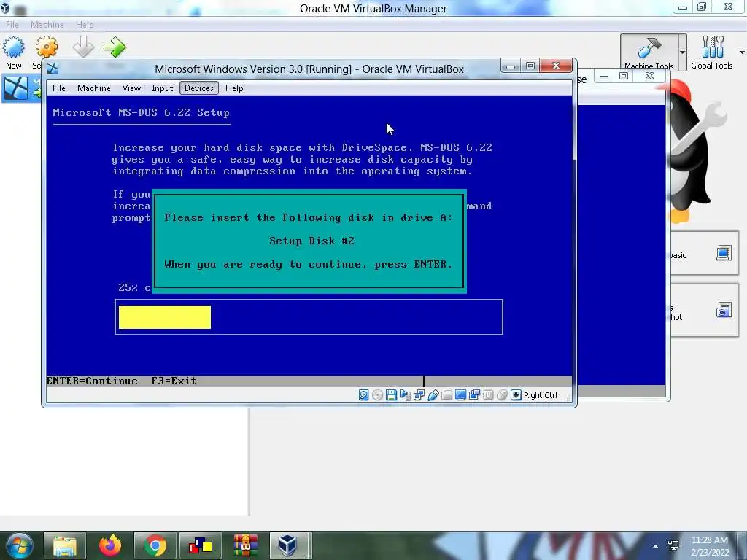Screen dimensions: 747x560
Task: Click the Machine Tools button
Action: pyautogui.click(x=649, y=52)
